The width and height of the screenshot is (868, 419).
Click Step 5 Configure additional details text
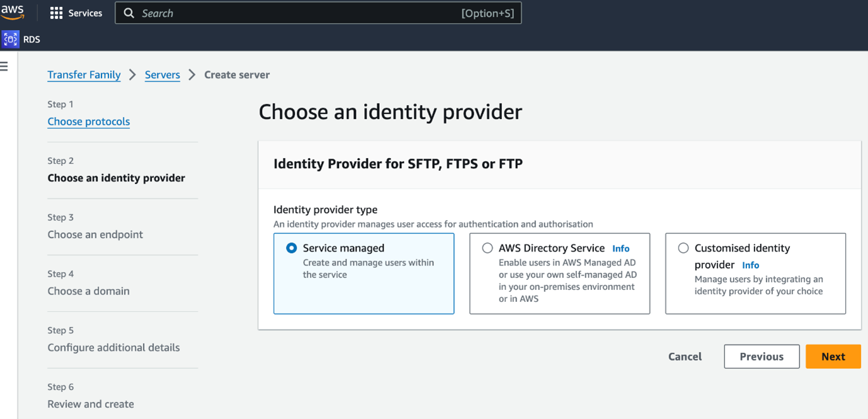click(x=113, y=347)
